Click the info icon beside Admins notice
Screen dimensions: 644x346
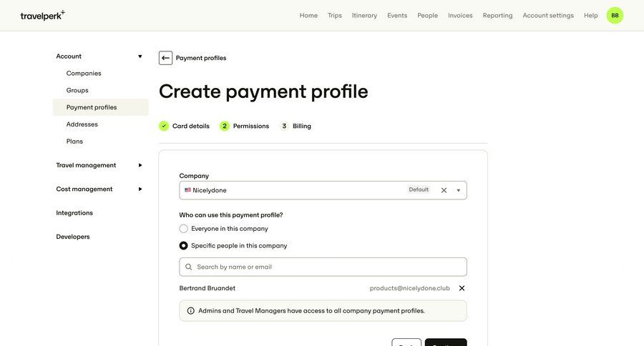[190, 311]
